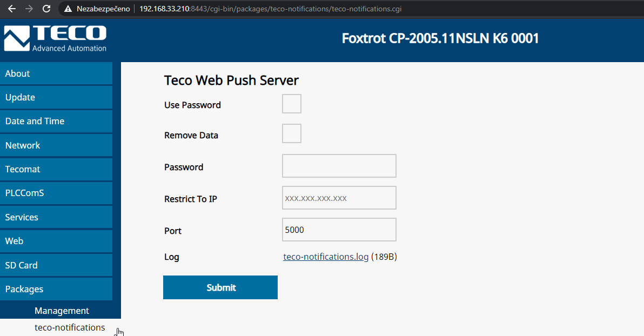Open the Network menu item
Image resolution: width=644 pixels, height=336 pixels.
point(56,145)
